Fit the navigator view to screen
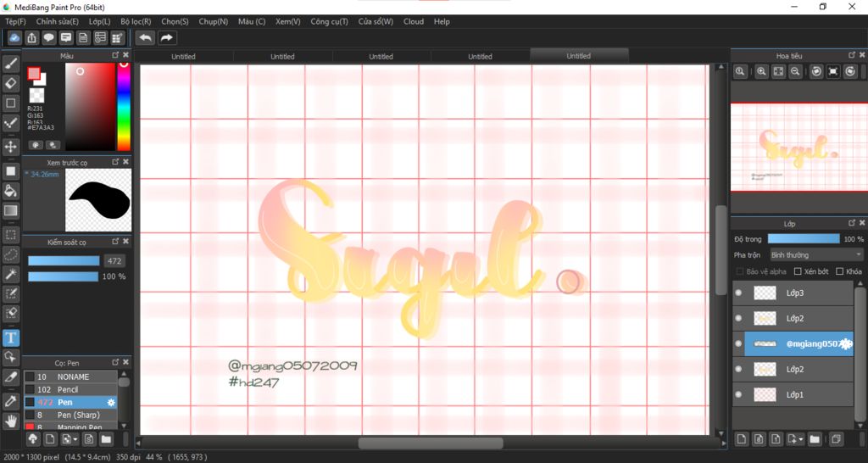This screenshot has height=463, width=868. coord(778,71)
